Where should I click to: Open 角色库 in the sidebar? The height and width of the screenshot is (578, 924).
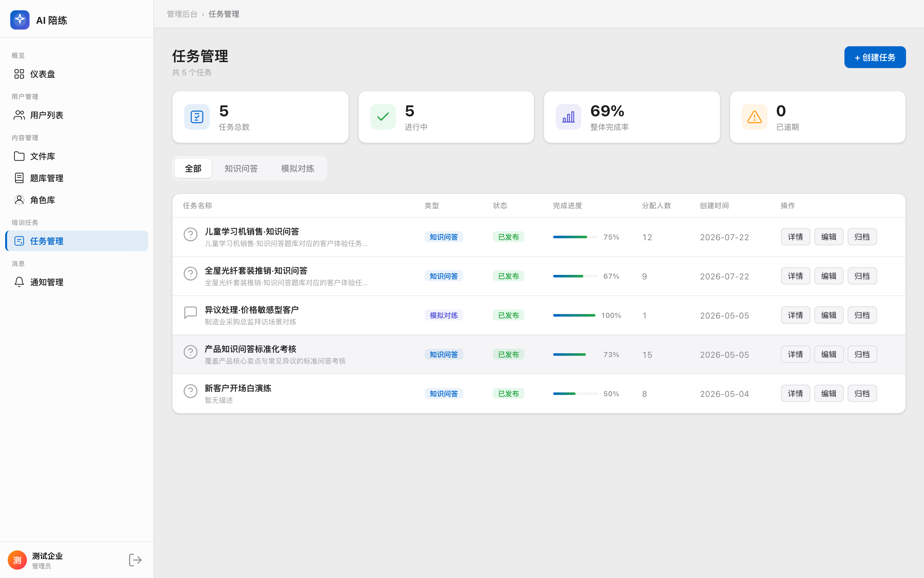(77, 199)
